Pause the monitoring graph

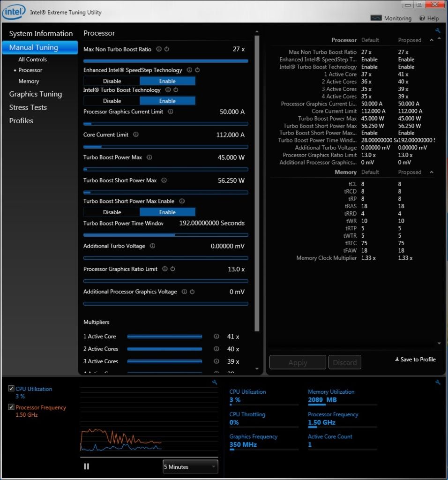86,466
